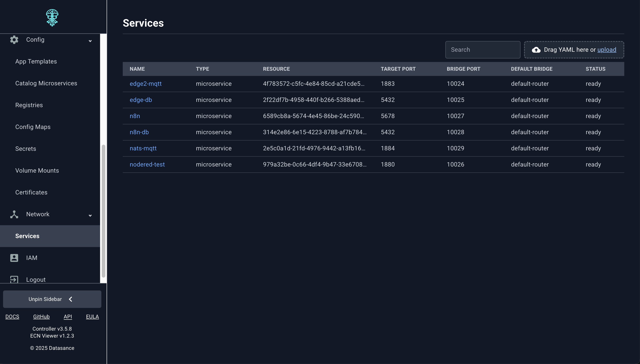
Task: Click the Network icon in the sidebar
Action: coord(14,214)
